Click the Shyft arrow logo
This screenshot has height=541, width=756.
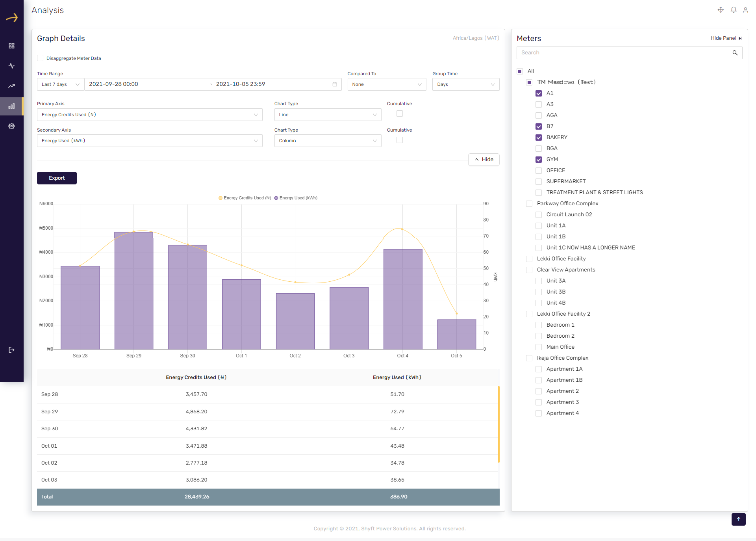coord(12,17)
